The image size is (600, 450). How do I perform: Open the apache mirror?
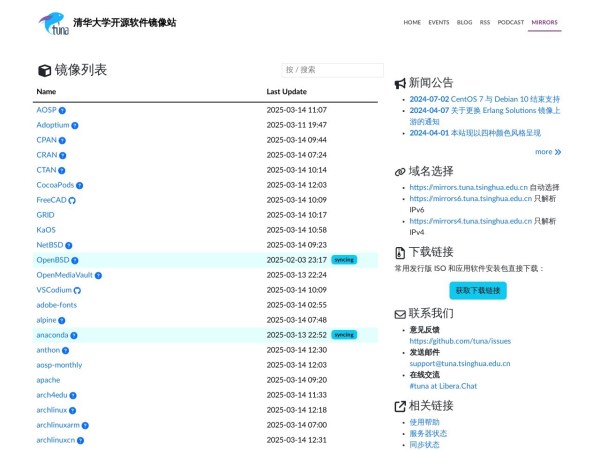pos(48,380)
